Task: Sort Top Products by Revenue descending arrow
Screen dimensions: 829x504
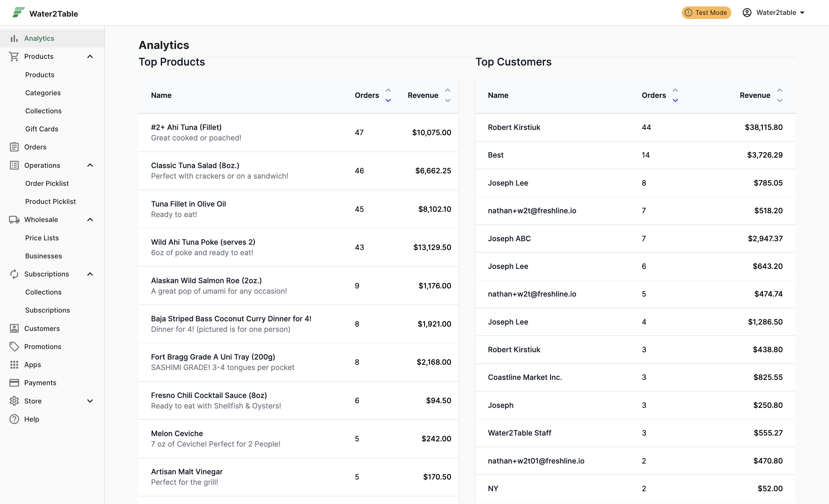Action: [447, 100]
